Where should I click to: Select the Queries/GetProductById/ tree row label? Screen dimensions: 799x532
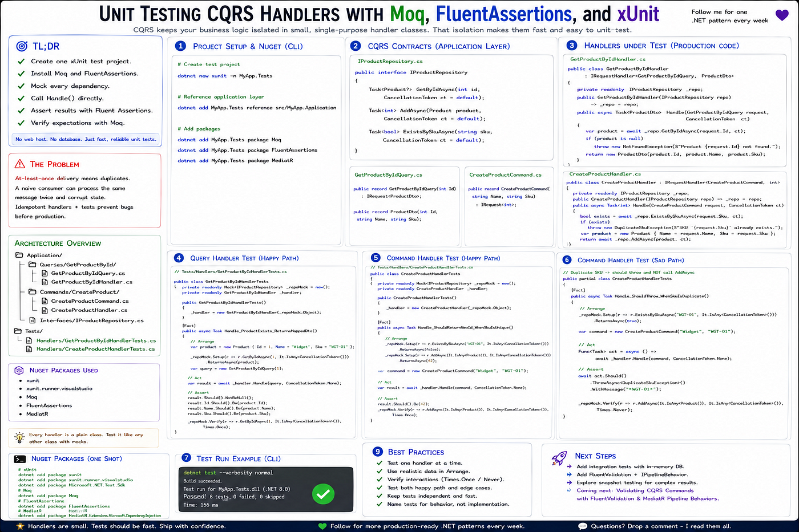pos(78,265)
